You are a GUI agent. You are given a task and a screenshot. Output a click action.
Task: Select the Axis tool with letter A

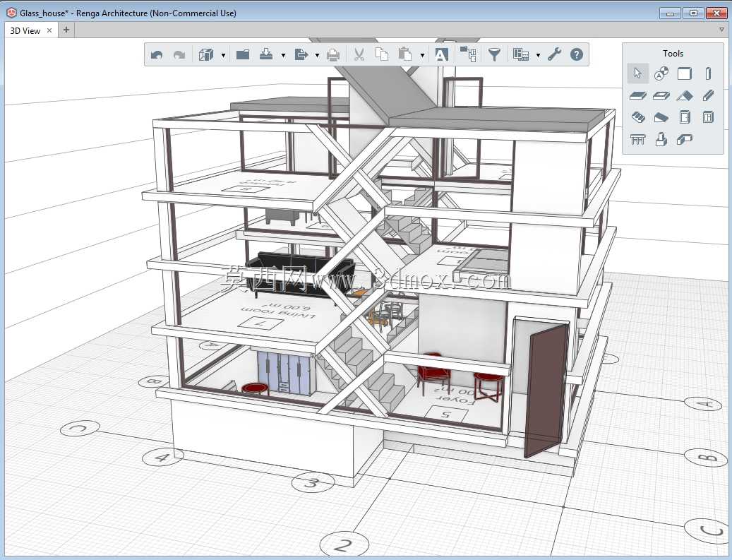[x=661, y=73]
